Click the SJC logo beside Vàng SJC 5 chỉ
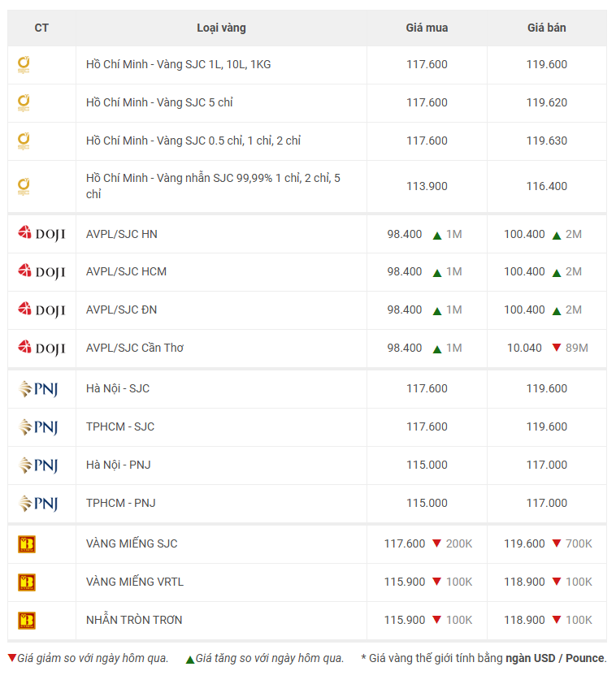 coord(24,103)
